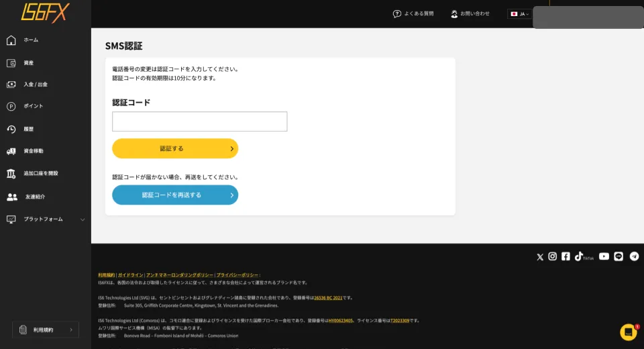Open the Telegram icon in footer
Viewport: 644px width, 349px height.
(634, 256)
